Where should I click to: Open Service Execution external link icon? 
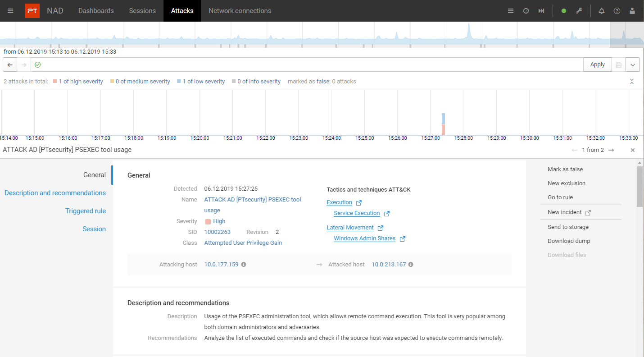tap(386, 214)
